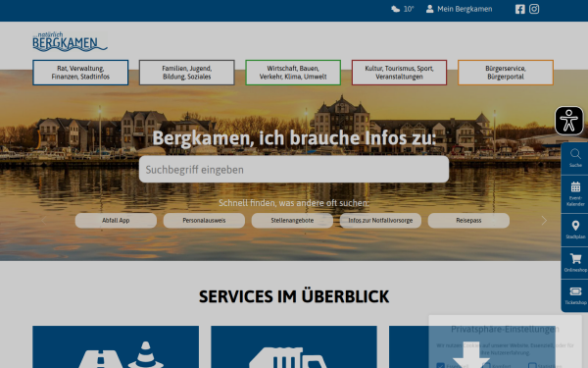Open the accessibility figure widget
Image resolution: width=588 pixels, height=368 pixels.
coord(568,121)
